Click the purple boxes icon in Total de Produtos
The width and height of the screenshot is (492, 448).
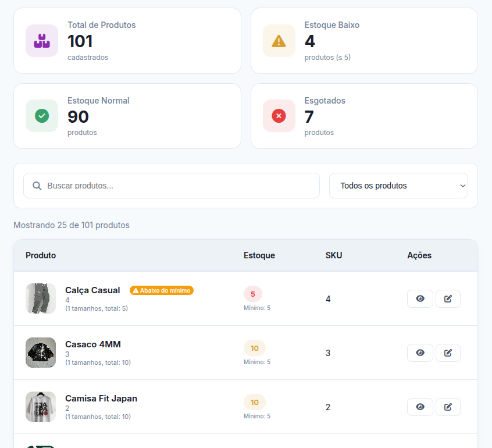click(42, 41)
